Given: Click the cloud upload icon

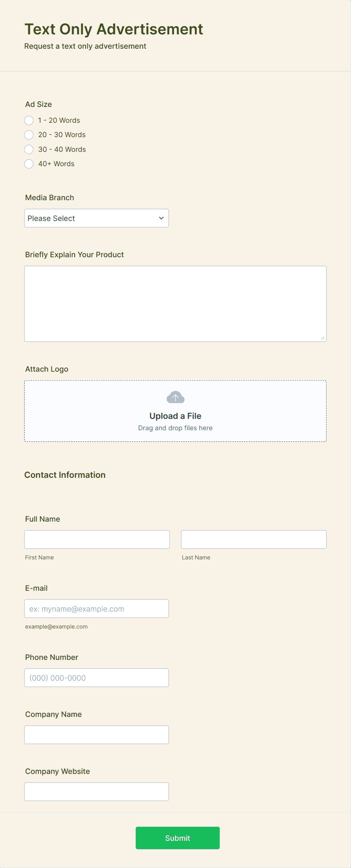Looking at the screenshot, I should [175, 397].
